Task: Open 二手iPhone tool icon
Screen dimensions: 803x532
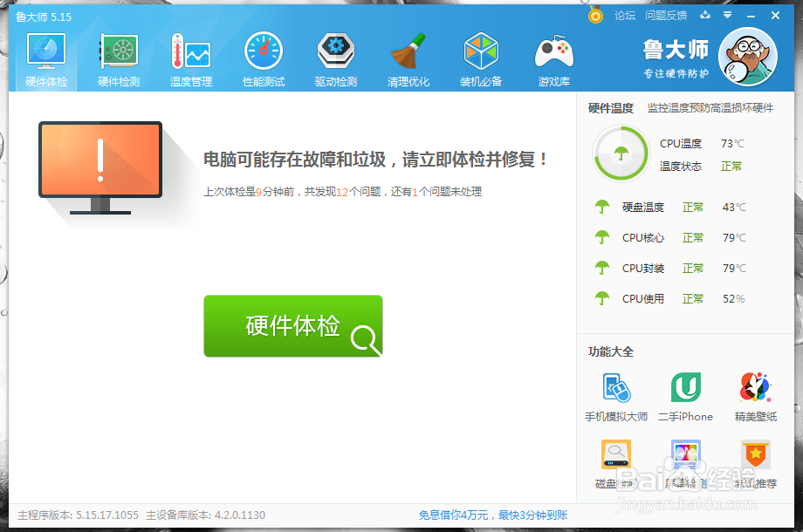Action: click(x=686, y=388)
